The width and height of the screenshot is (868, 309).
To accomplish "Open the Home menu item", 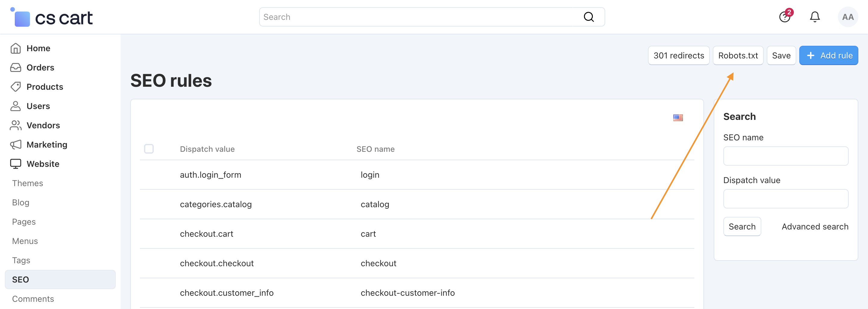I will [x=38, y=48].
